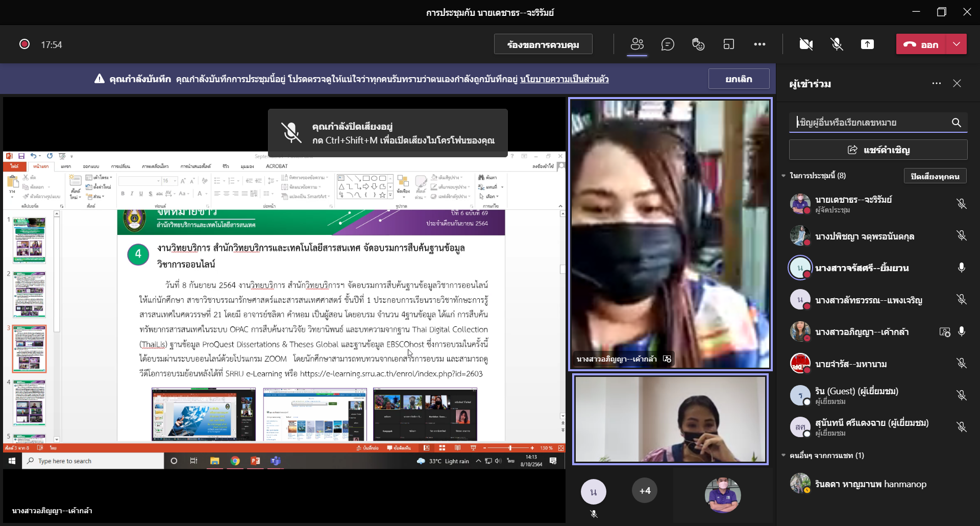The height and width of the screenshot is (526, 980).
Task: Open the more actions ellipsis in toolbar
Action: (759, 44)
